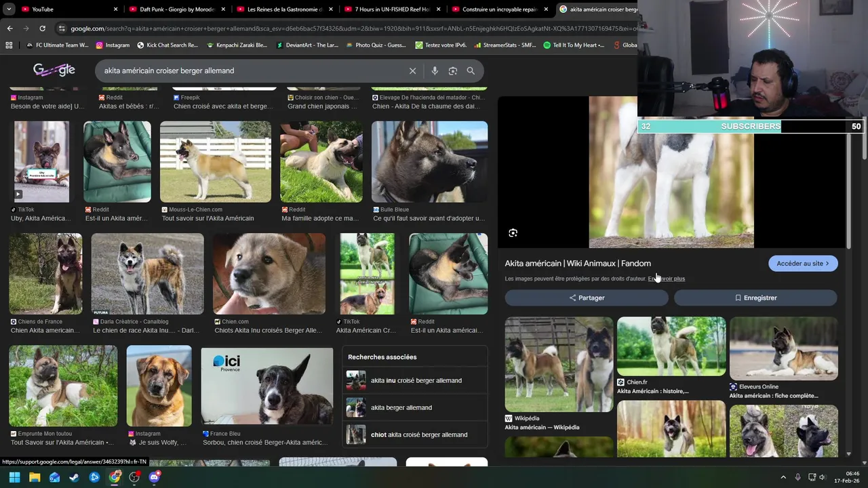Open the volume control in system tray

[823, 477]
